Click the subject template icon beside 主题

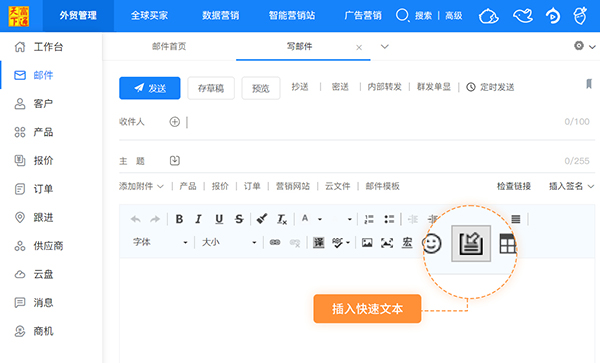click(x=174, y=161)
